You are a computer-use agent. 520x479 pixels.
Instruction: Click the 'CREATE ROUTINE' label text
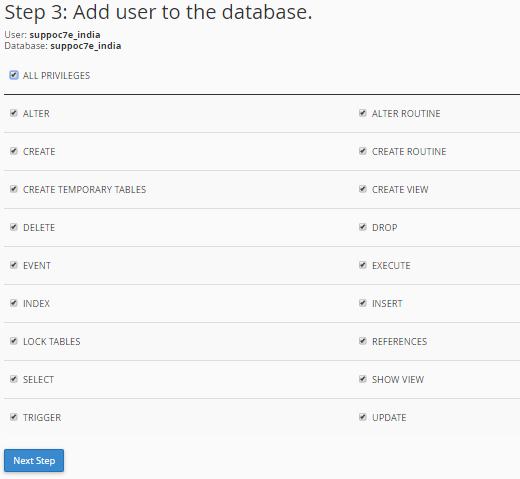pos(409,152)
